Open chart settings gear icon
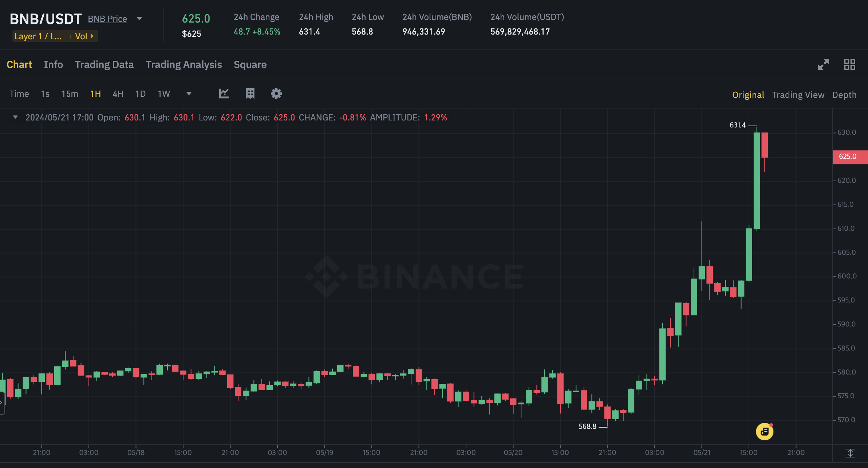 pyautogui.click(x=276, y=94)
